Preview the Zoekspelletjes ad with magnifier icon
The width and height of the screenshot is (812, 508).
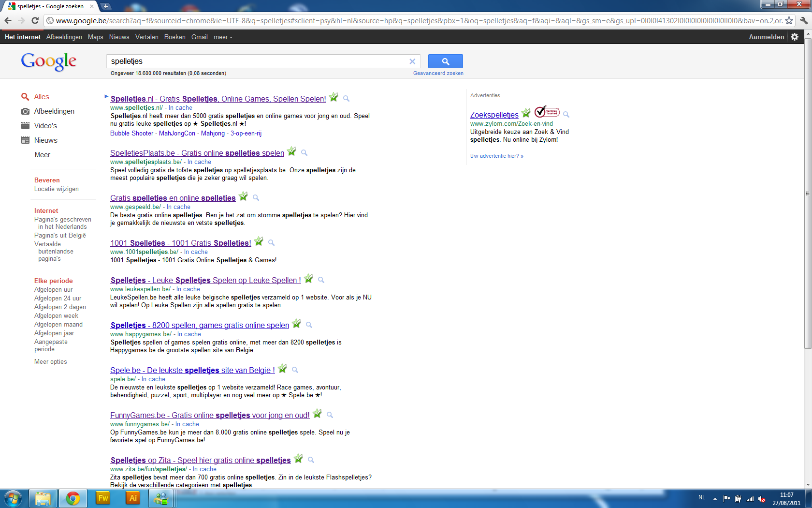566,115
